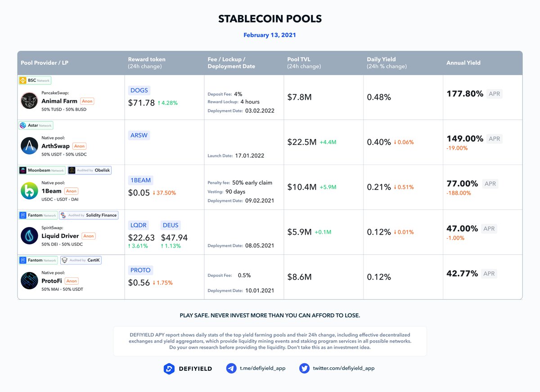Click the Animal Farm pig logo
Screen dimensions: 540x392
(x=30, y=101)
